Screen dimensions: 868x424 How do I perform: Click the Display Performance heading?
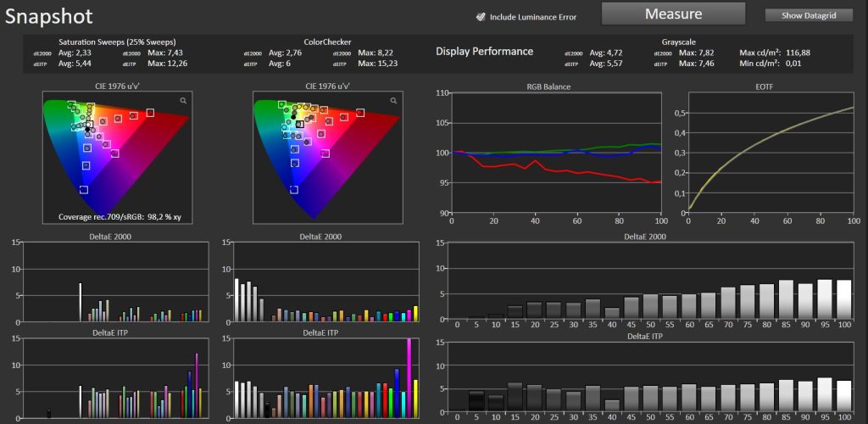click(484, 52)
